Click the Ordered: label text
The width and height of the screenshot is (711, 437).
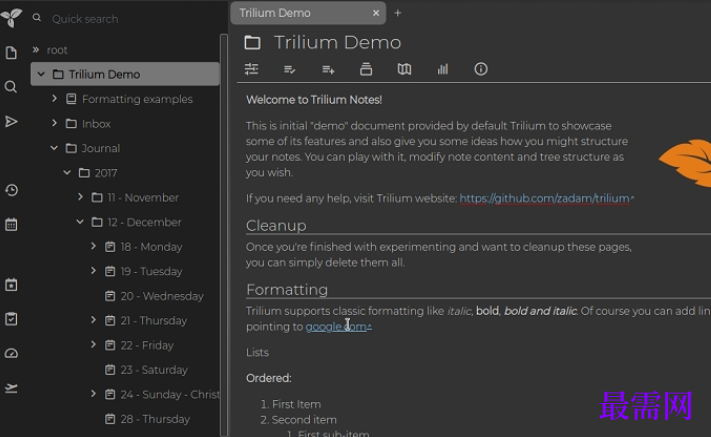point(268,378)
